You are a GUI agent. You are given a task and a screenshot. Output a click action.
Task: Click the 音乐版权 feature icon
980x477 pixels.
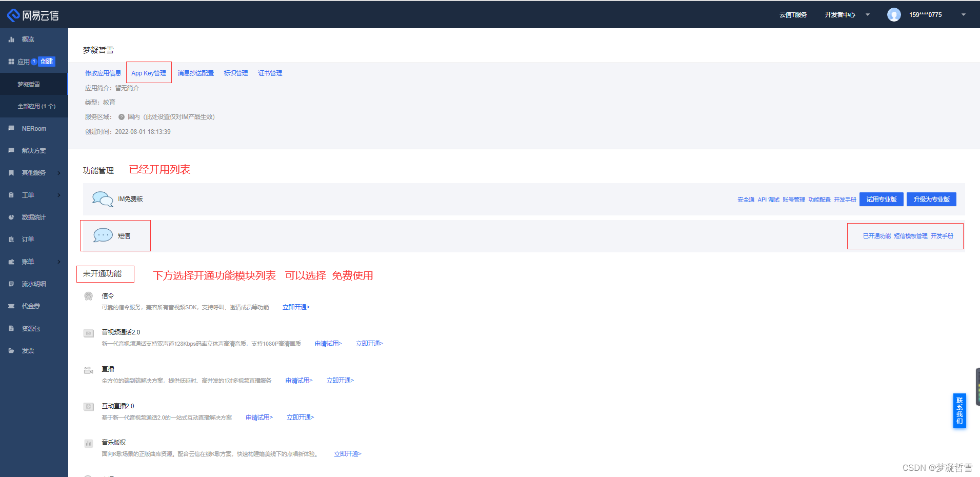tap(89, 444)
